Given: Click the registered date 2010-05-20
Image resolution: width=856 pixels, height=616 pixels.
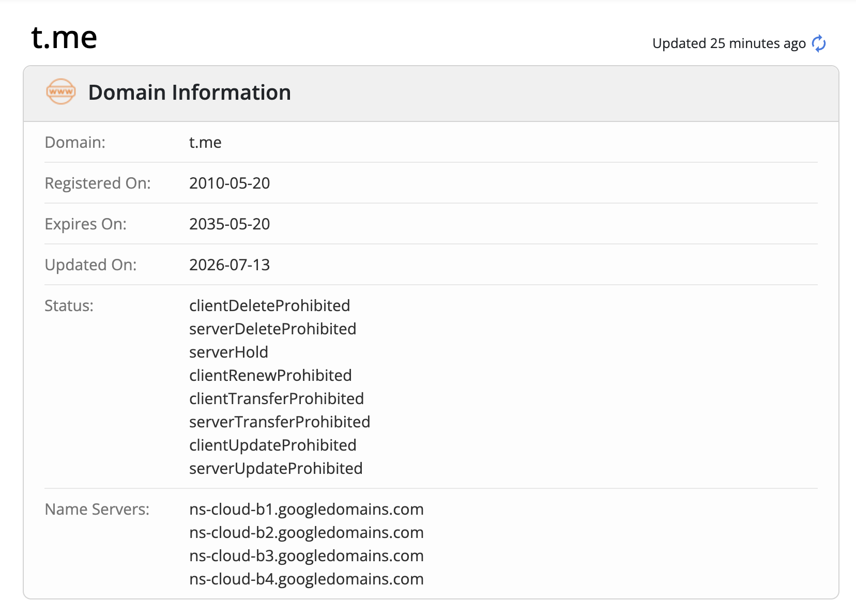Looking at the screenshot, I should coord(230,183).
